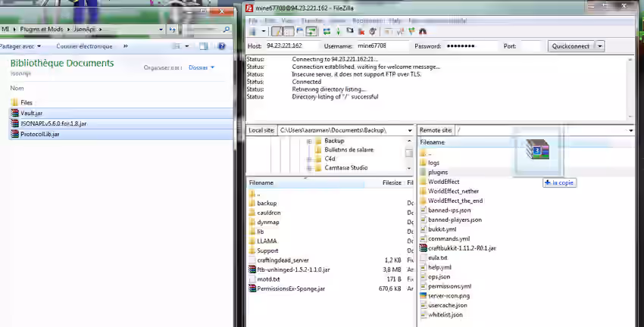Click the local tree vertical scrollbar
Screen dimensions: 644x327
pos(409,154)
